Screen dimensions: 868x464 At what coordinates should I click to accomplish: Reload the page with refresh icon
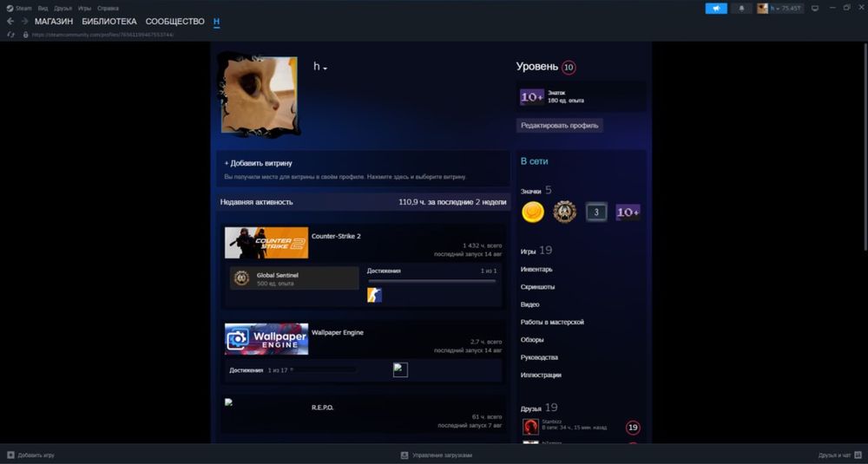[x=10, y=35]
